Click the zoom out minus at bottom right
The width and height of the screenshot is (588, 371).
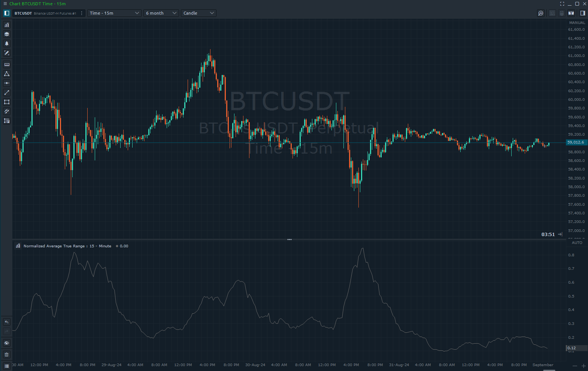pyautogui.click(x=575, y=366)
